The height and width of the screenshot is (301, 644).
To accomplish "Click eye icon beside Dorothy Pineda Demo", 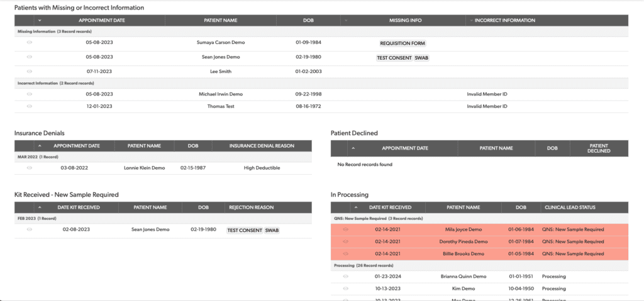I will pyautogui.click(x=345, y=241).
